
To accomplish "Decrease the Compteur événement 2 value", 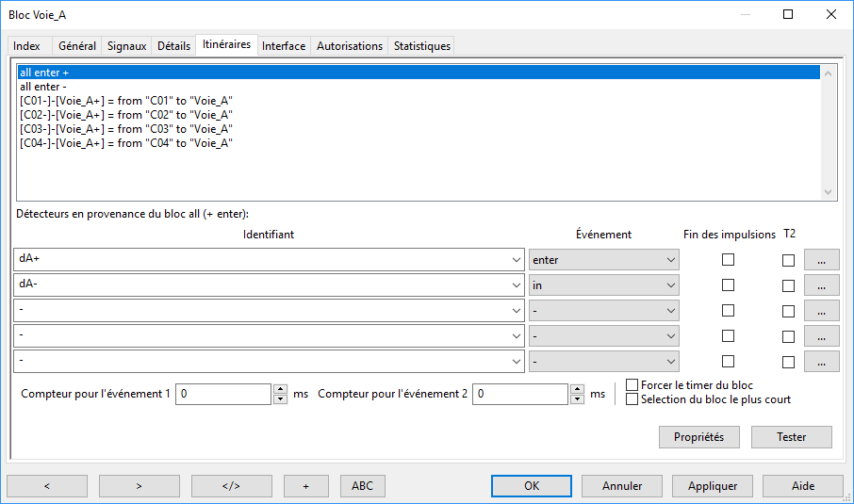I will (577, 399).
